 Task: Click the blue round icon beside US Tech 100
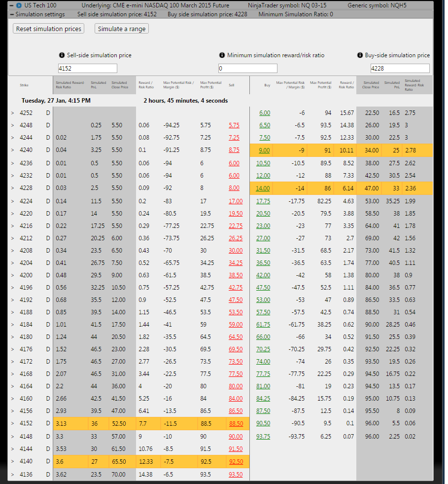coord(19,5)
